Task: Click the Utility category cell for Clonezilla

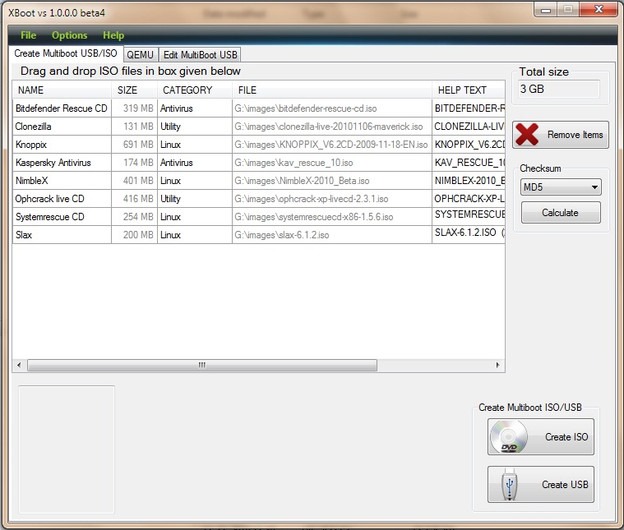Action: (x=195, y=127)
